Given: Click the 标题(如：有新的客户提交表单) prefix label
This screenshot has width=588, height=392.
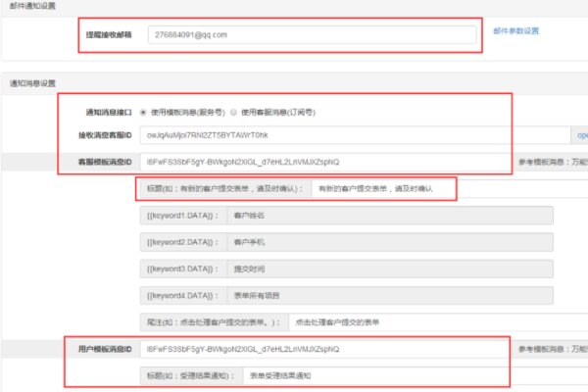Looking at the screenshot, I should click(x=225, y=189).
